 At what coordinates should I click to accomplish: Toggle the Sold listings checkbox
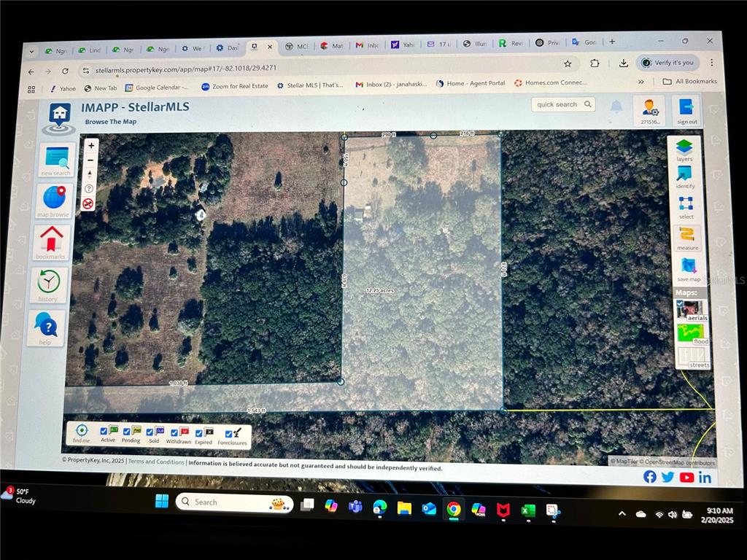(x=150, y=432)
